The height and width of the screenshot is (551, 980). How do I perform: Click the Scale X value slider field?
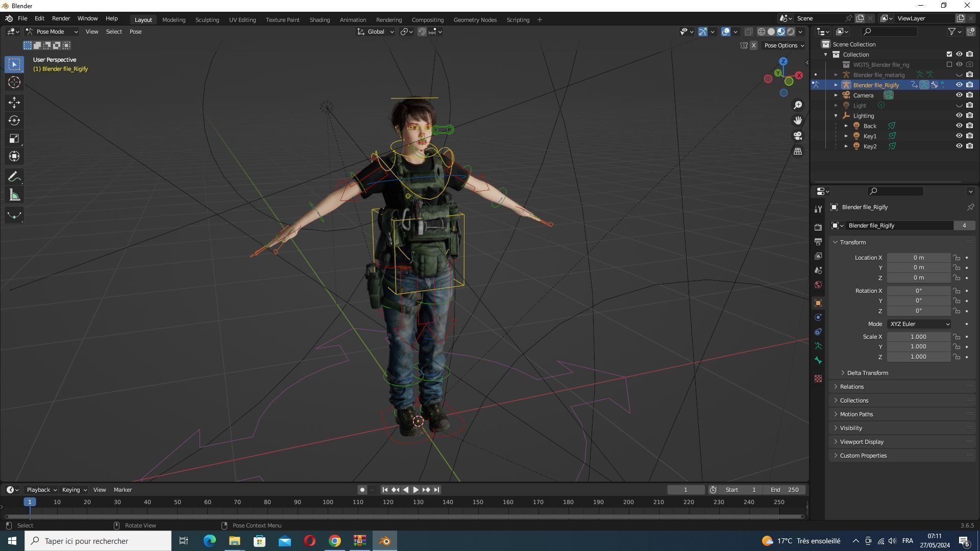pyautogui.click(x=918, y=337)
